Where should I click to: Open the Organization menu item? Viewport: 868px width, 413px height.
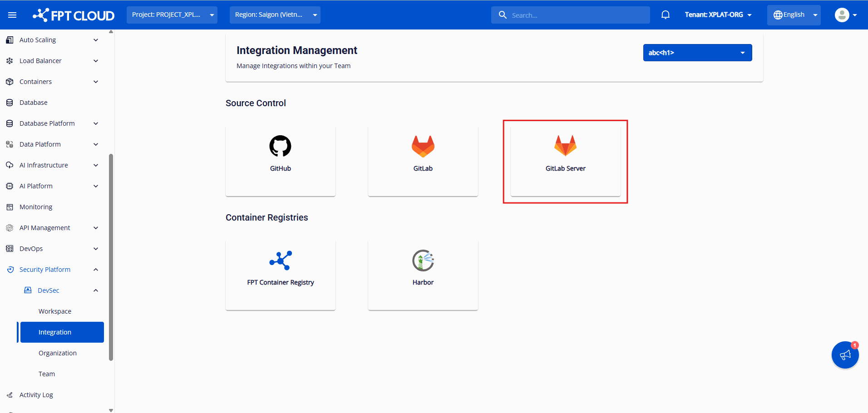click(58, 353)
